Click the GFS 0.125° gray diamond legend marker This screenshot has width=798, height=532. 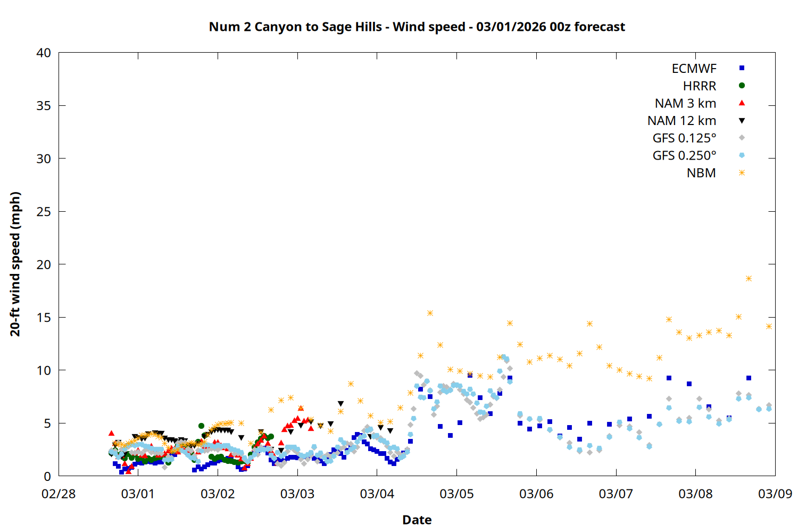[x=742, y=138]
